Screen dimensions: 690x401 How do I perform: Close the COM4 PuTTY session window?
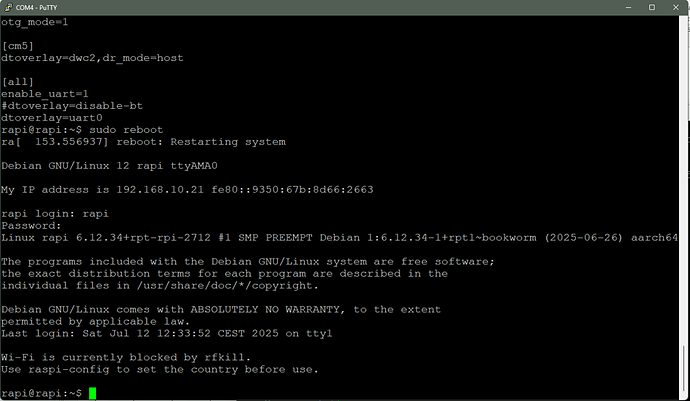(x=671, y=7)
